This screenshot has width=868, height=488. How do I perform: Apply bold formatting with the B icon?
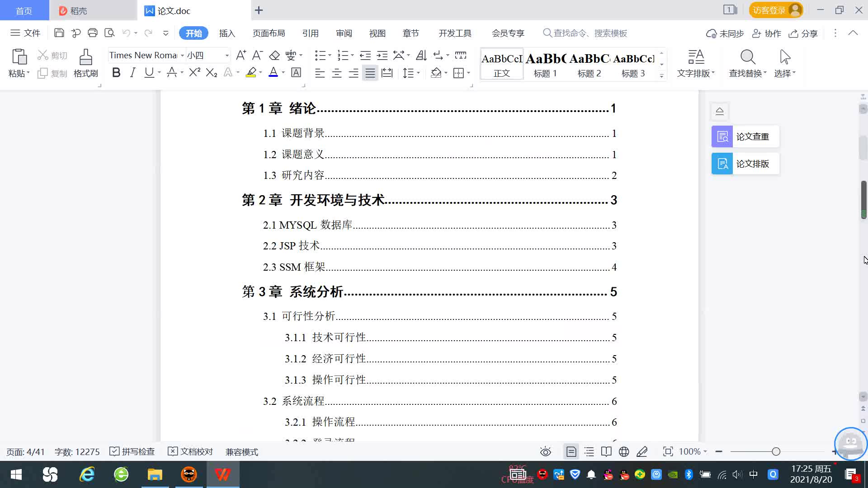click(x=116, y=73)
